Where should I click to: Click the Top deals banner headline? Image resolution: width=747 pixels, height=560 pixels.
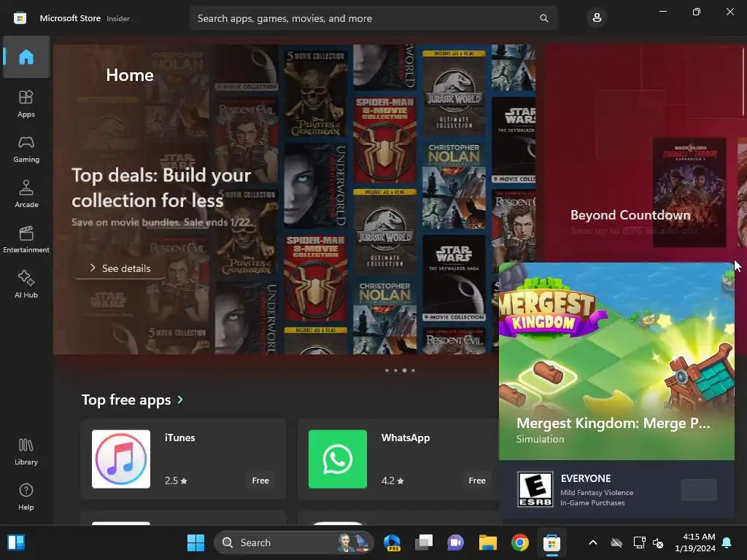point(161,187)
